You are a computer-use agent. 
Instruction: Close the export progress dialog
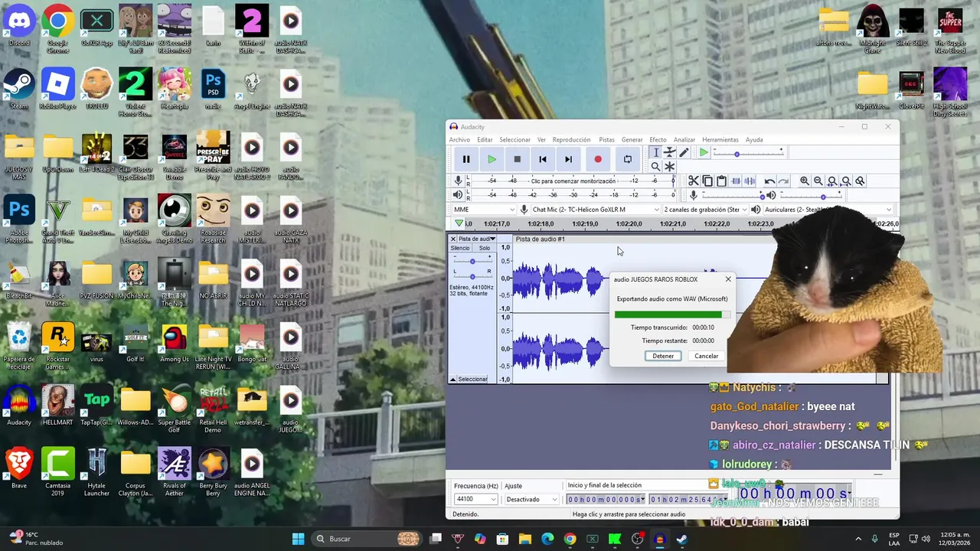click(728, 279)
